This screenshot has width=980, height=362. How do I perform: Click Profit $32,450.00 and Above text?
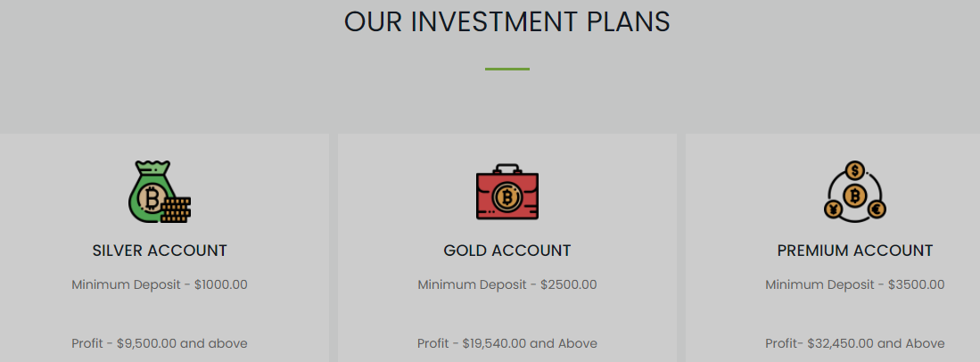(x=854, y=343)
